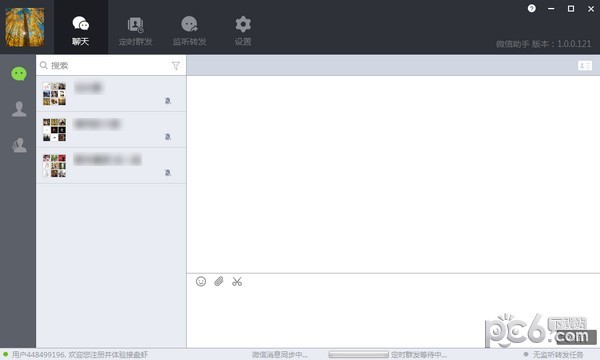Toggle mute bell on first group chat
Image resolution: width=600 pixels, height=360 pixels.
pyautogui.click(x=168, y=101)
